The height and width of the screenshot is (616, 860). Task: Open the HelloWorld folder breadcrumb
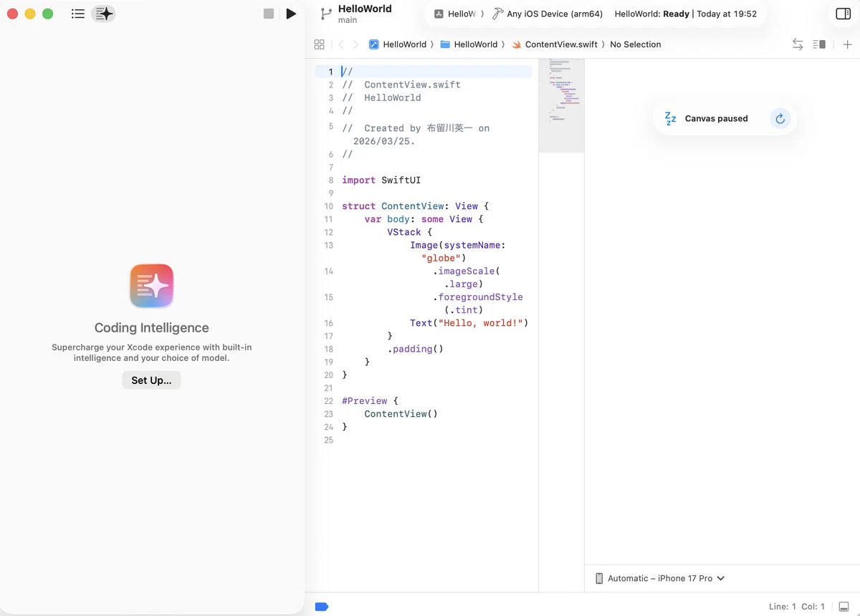[469, 44]
